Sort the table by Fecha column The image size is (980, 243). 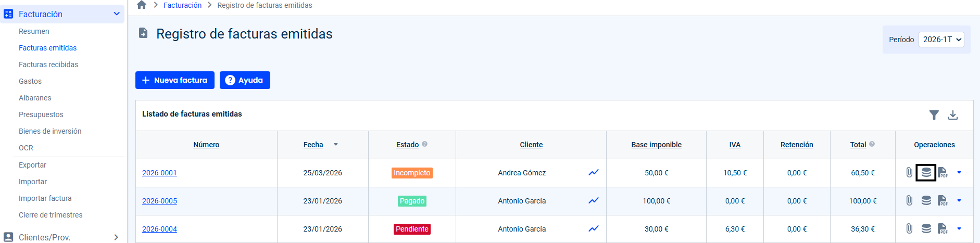[313, 145]
